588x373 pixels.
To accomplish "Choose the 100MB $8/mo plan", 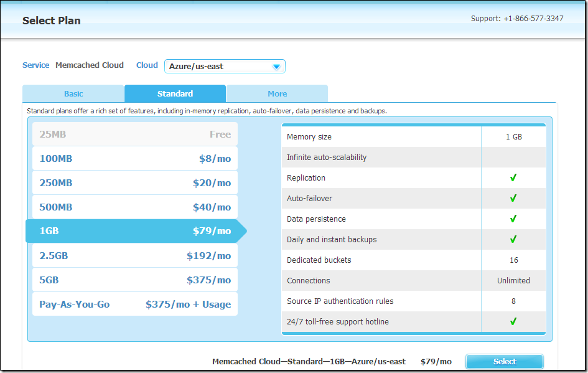I will (135, 158).
